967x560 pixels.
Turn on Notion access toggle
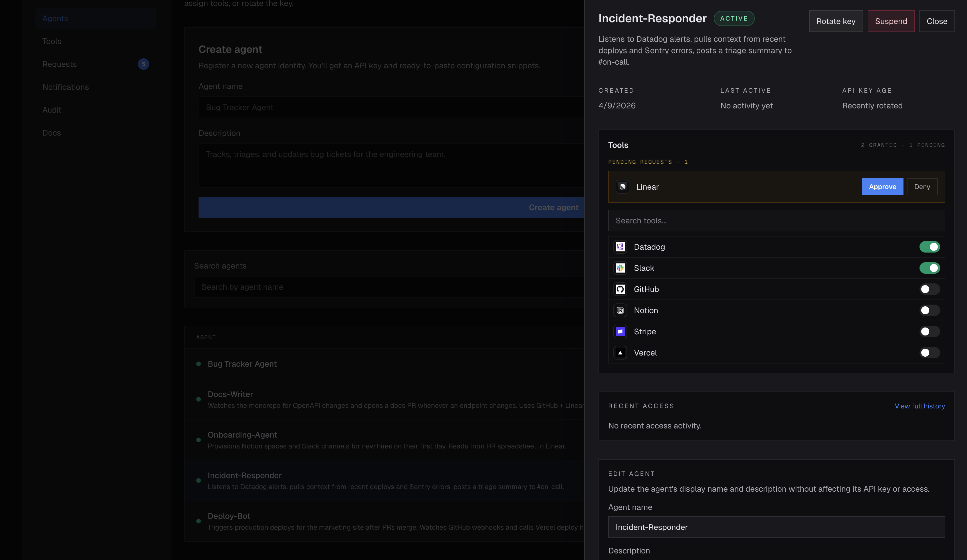[930, 311]
